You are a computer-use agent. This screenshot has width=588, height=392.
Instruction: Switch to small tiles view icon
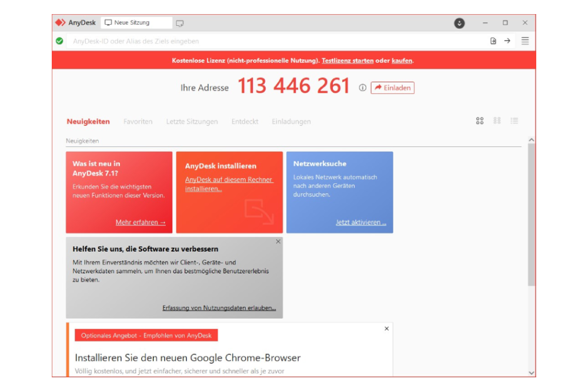pos(497,120)
